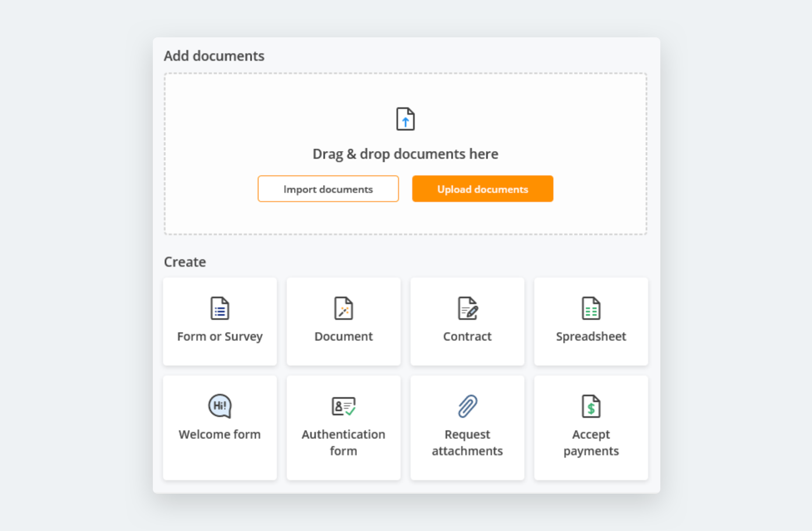This screenshot has height=531, width=812.
Task: Select the 'Contract' card label
Action: pos(467,337)
